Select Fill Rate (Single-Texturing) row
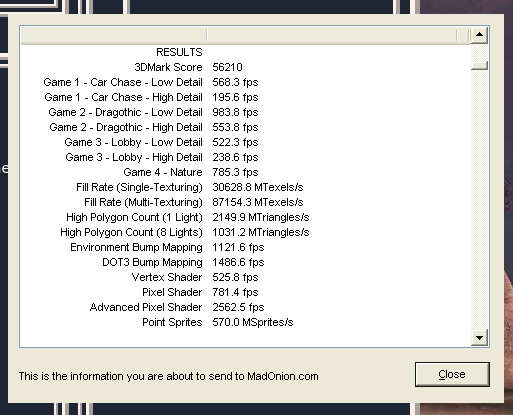The image size is (513, 415). [x=246, y=187]
